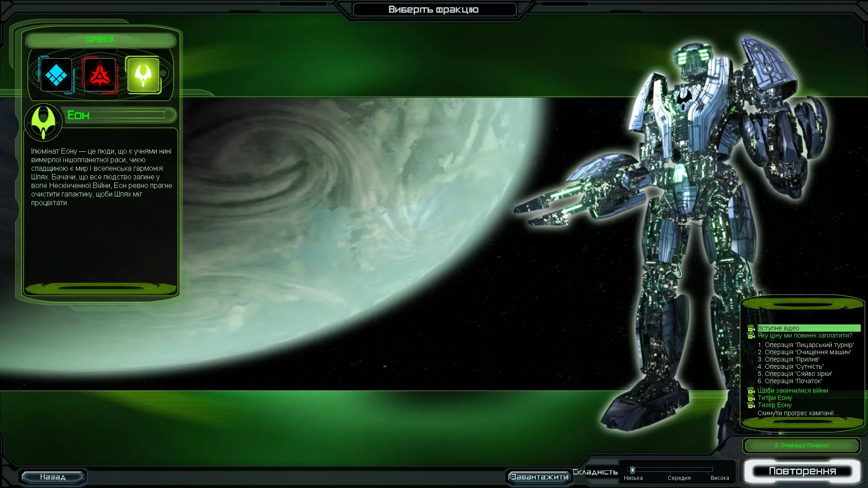Open the selected operation dropdown '6. Операція Початок'
868x488 pixels.
(802, 446)
